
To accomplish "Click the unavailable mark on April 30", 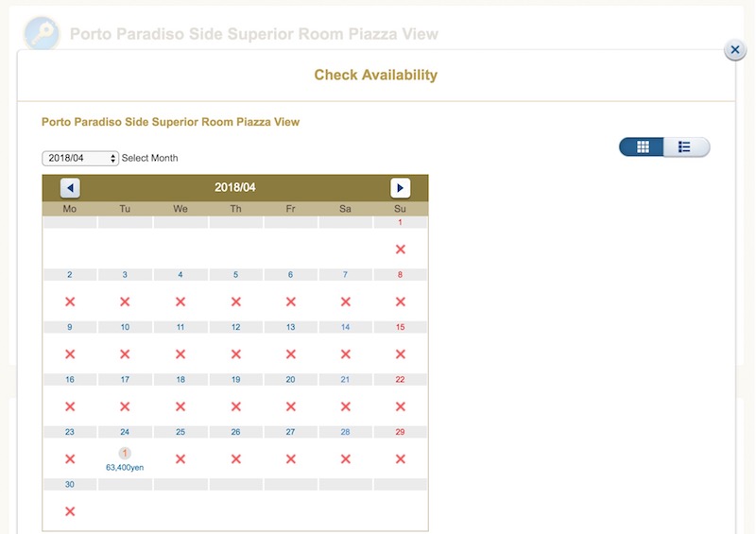I will coord(70,512).
